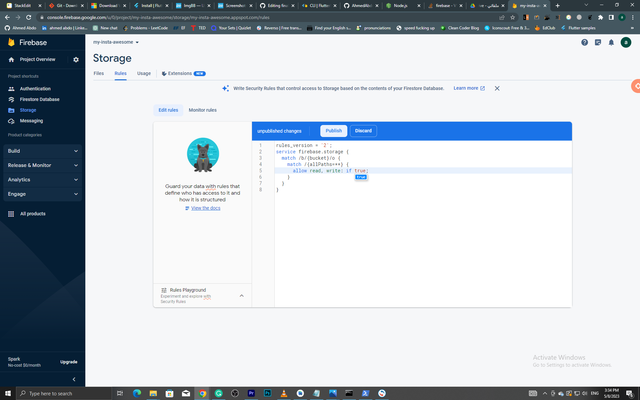Click Upgrade on the Spark plan

(x=69, y=362)
